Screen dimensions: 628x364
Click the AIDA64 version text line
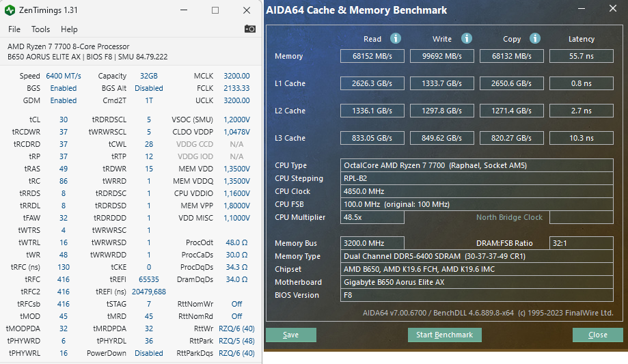(x=488, y=313)
